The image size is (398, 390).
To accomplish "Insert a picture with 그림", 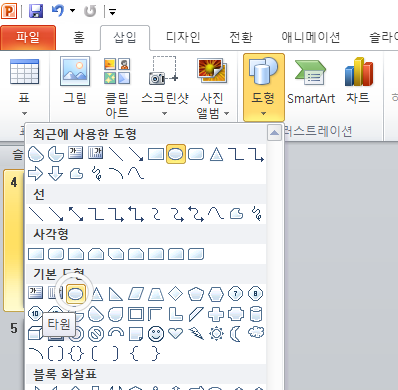I will point(75,81).
